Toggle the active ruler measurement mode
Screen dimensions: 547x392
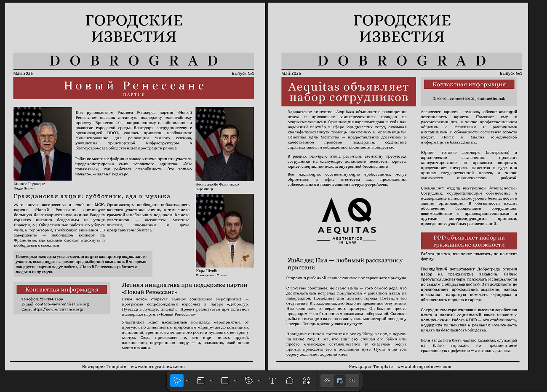click(340, 381)
